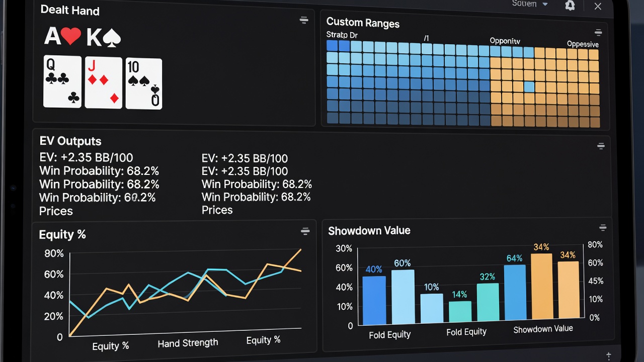This screenshot has height=362, width=644.
Task: Open the Custom Ranges panel menu icon
Action: 598,32
